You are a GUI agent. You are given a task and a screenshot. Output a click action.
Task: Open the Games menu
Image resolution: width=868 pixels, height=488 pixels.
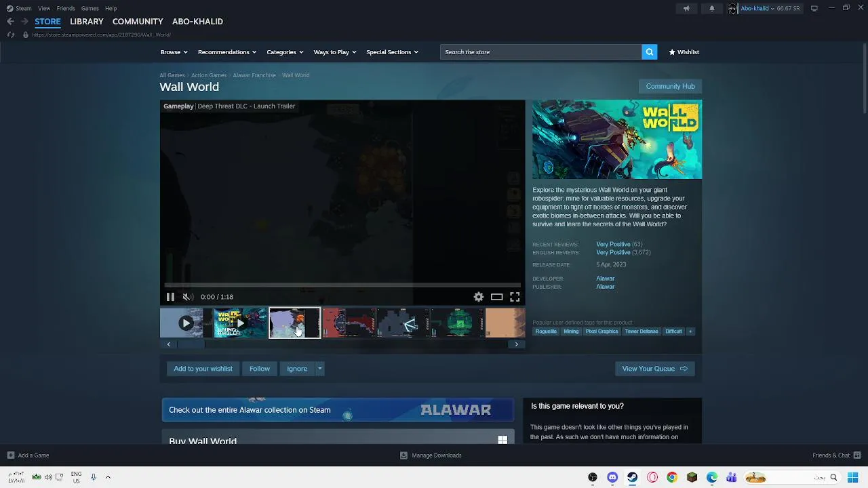(x=90, y=8)
